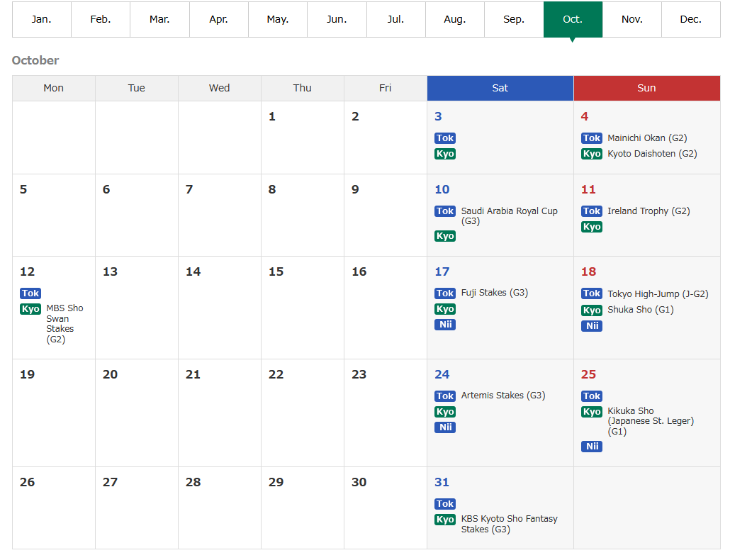This screenshot has height=560, width=730.
Task: Select the Kyo badge on October 18
Action: click(x=592, y=310)
